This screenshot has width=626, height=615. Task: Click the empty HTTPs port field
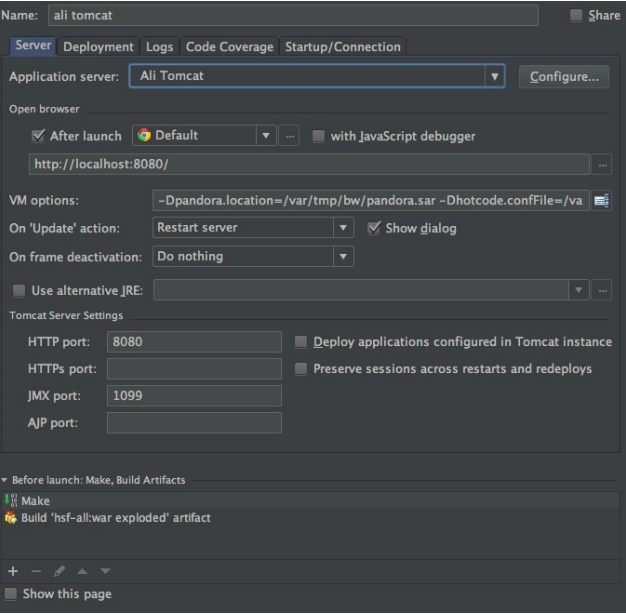194,369
